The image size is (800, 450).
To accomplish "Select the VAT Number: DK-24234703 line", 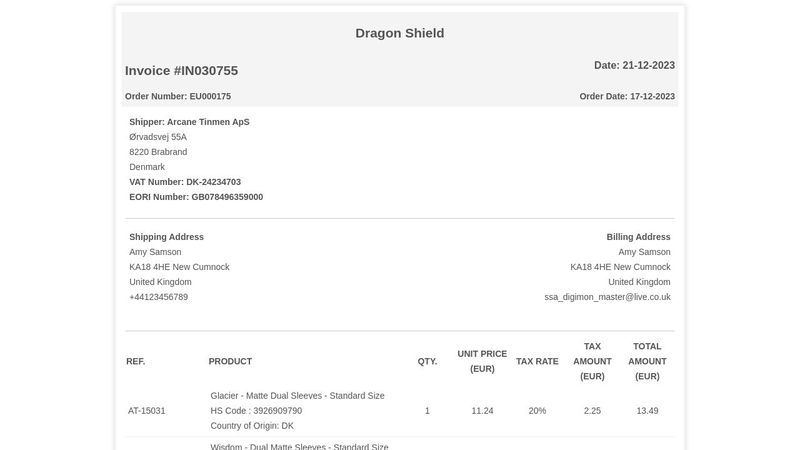I will click(185, 182).
